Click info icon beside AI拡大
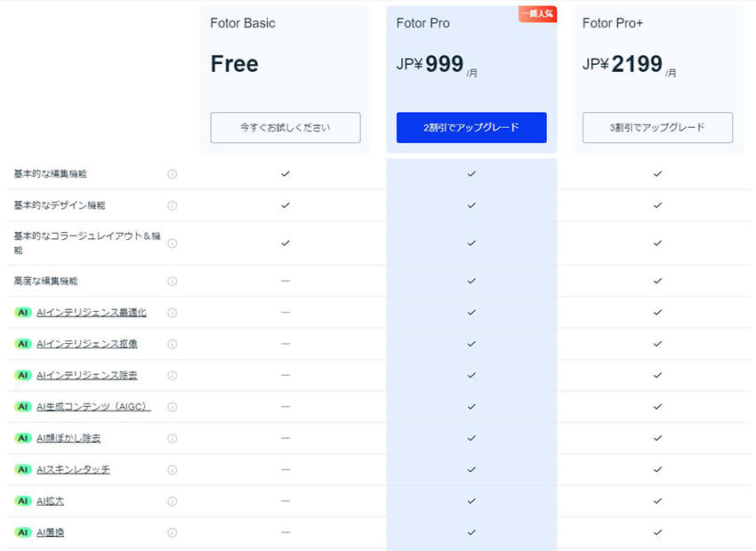 pyautogui.click(x=173, y=501)
